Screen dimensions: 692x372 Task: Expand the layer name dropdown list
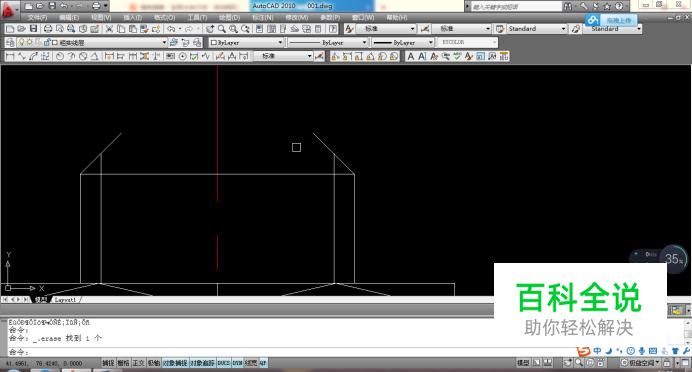tap(109, 42)
